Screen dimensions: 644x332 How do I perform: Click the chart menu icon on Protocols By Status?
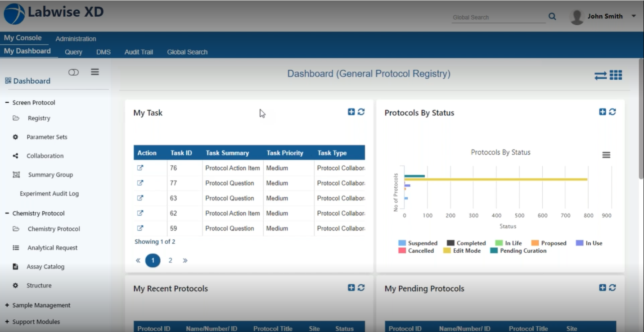(x=606, y=155)
